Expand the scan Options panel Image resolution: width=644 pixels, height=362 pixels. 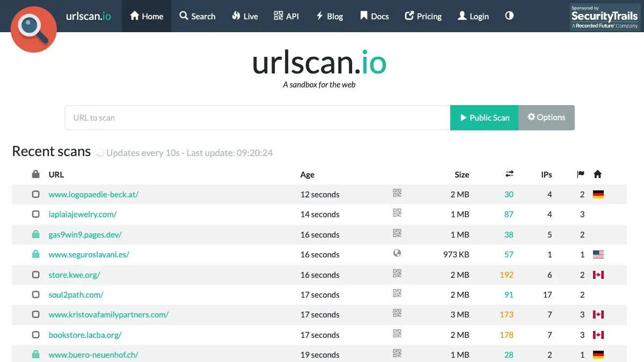[546, 117]
